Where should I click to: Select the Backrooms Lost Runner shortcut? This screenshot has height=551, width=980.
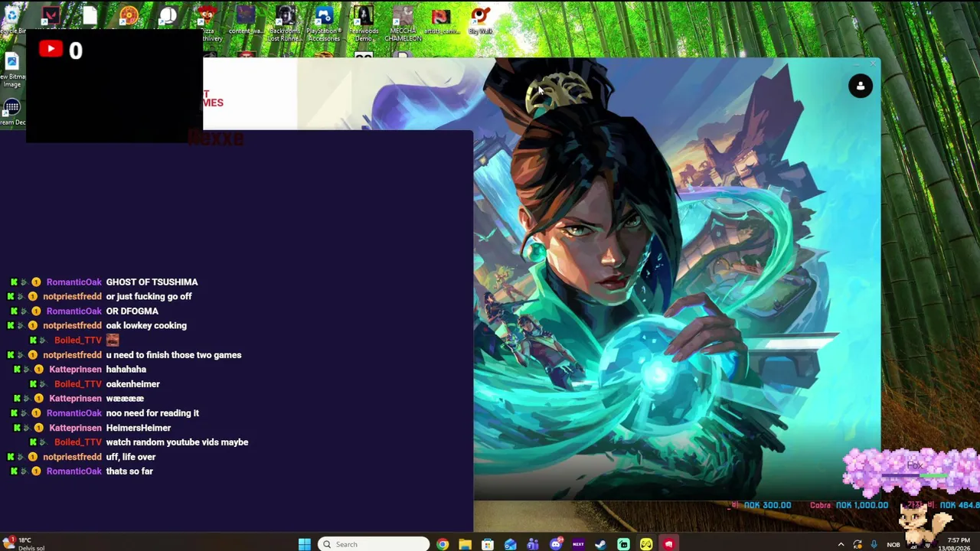(285, 23)
